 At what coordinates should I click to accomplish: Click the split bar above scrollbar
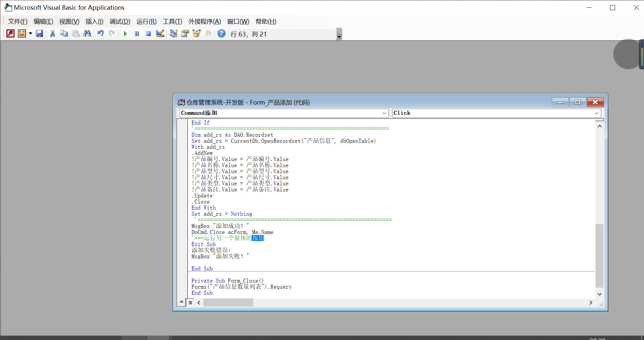[599, 120]
